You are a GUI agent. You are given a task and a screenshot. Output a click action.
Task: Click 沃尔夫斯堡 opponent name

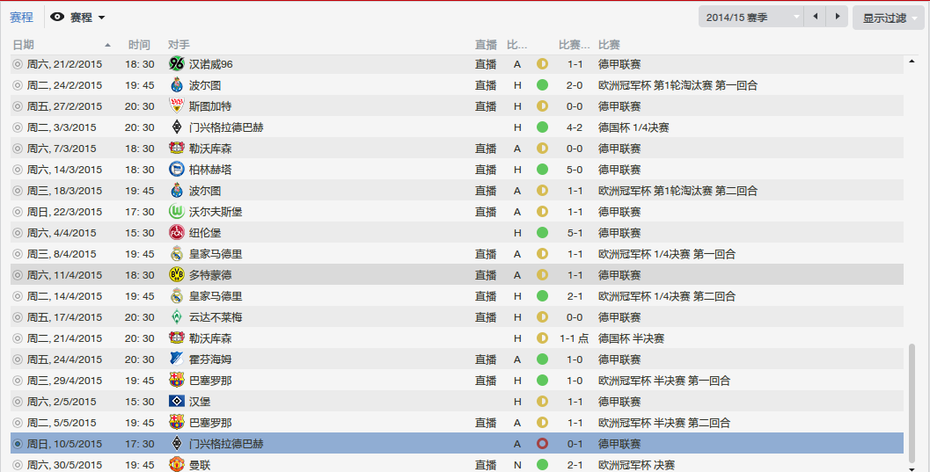tap(216, 212)
